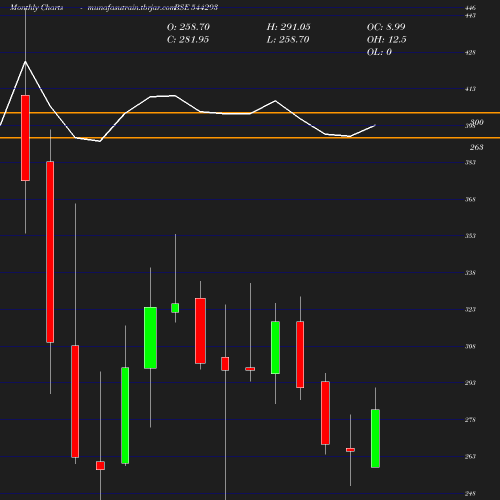Click the 353 price axis label

click(x=470, y=236)
